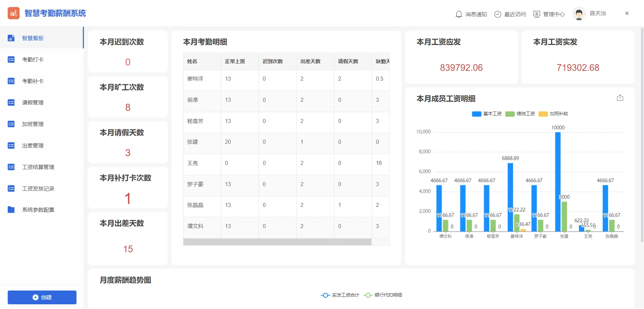The width and height of the screenshot is (644, 309).
Task: Click the 最近访问 clock icon
Action: tap(498, 14)
